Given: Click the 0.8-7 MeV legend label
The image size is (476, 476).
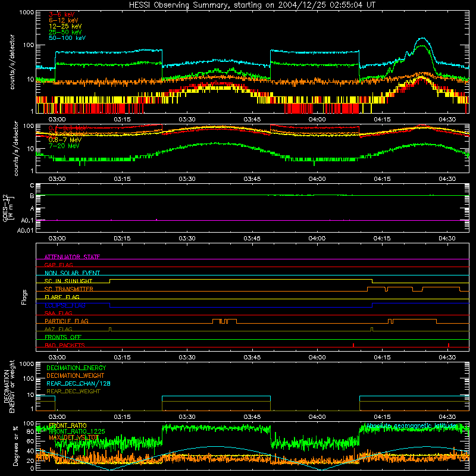Looking at the screenshot, I should point(65,140).
